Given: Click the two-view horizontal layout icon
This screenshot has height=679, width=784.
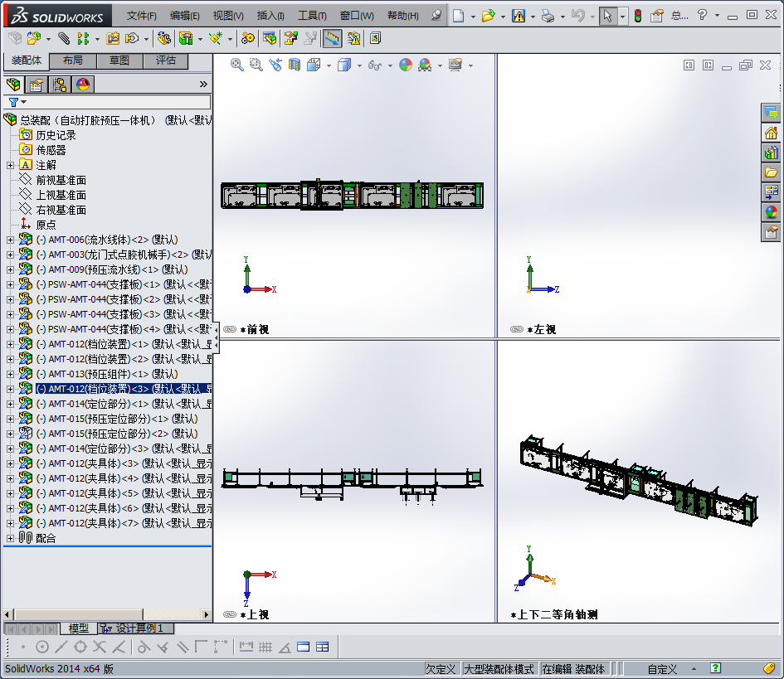Looking at the screenshot, I should pyautogui.click(x=304, y=647).
